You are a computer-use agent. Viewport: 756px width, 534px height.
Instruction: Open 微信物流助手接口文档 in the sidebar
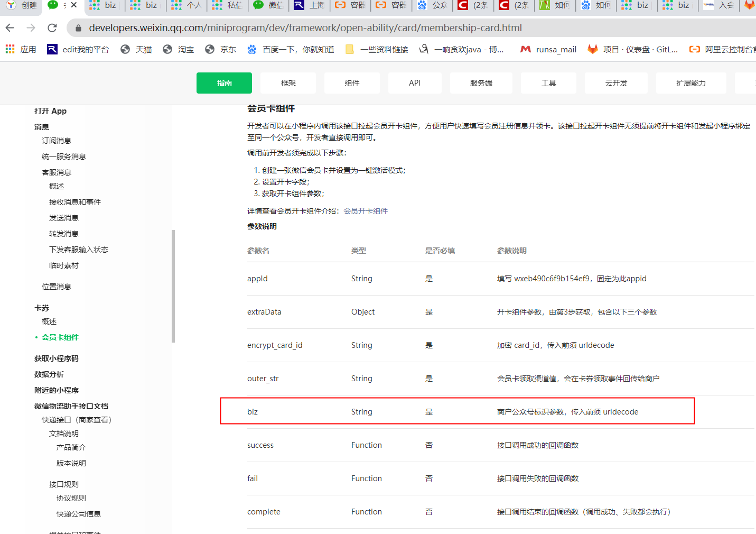pos(71,406)
